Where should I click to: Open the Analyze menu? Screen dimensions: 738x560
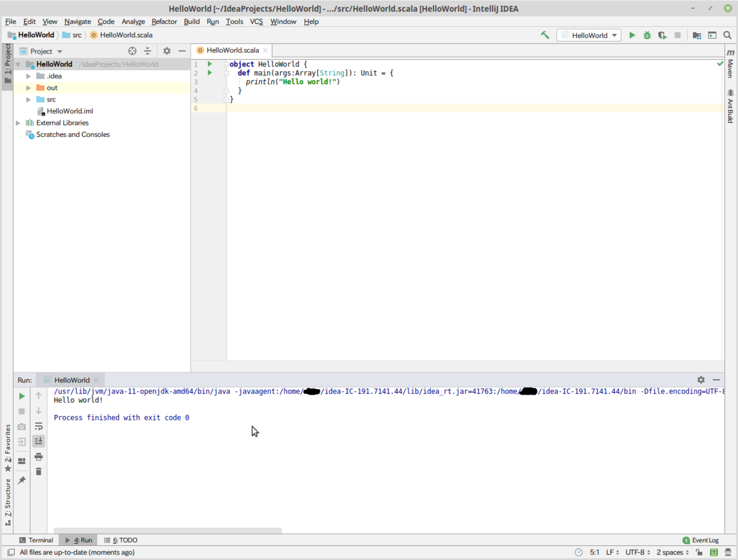pos(133,21)
